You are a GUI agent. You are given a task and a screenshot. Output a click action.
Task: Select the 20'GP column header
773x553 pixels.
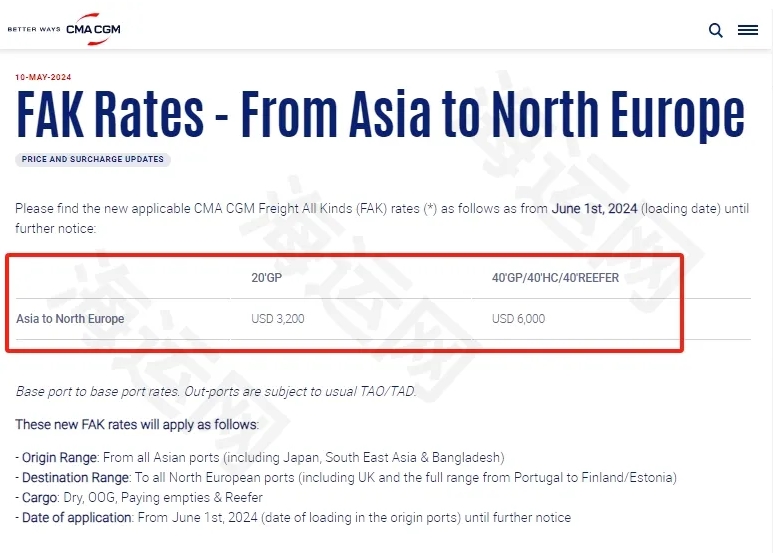(267, 278)
